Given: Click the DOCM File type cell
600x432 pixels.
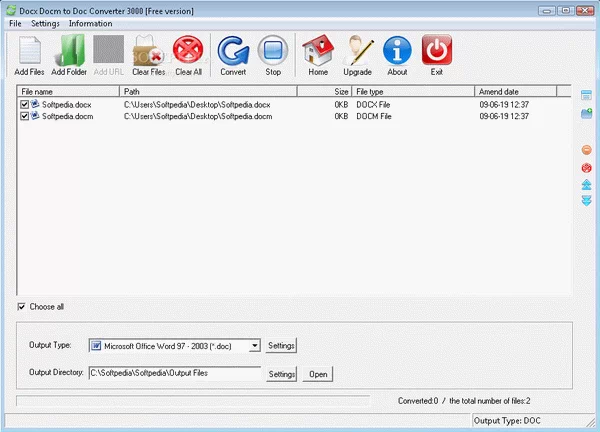Looking at the screenshot, I should [x=374, y=116].
